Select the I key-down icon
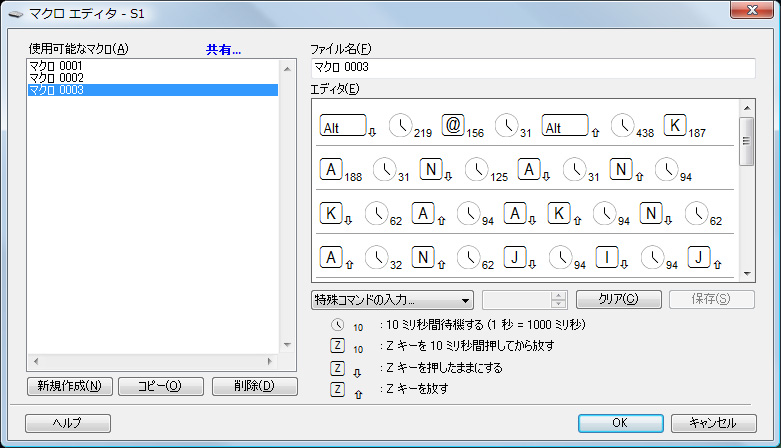This screenshot has width=781, height=448. [x=607, y=257]
